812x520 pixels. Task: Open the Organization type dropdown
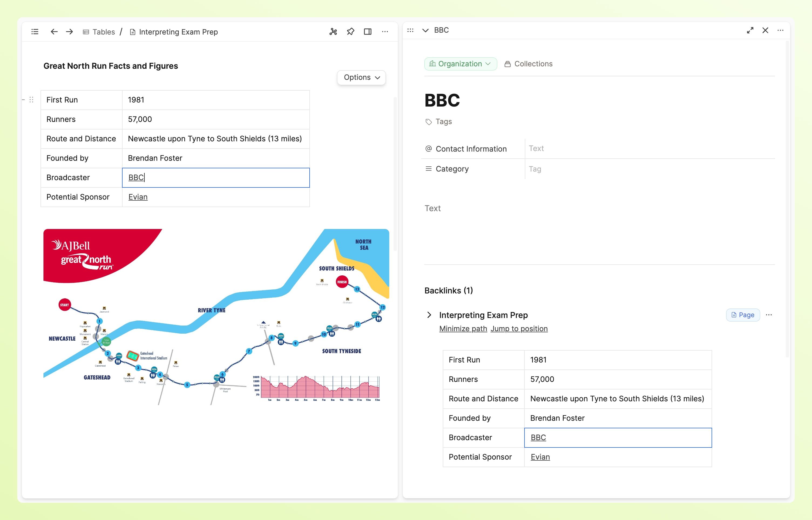click(460, 64)
